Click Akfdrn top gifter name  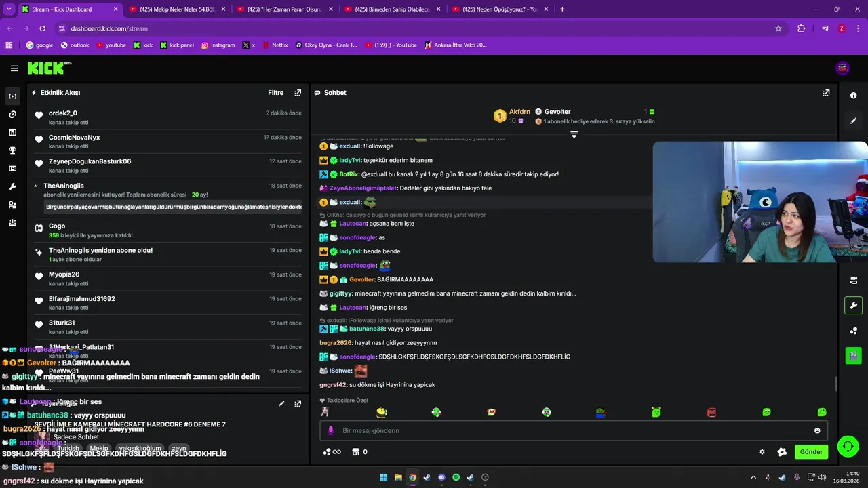[x=519, y=112]
